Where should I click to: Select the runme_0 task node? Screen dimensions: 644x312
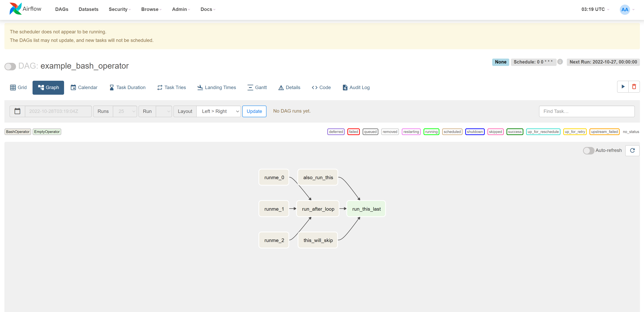point(274,177)
